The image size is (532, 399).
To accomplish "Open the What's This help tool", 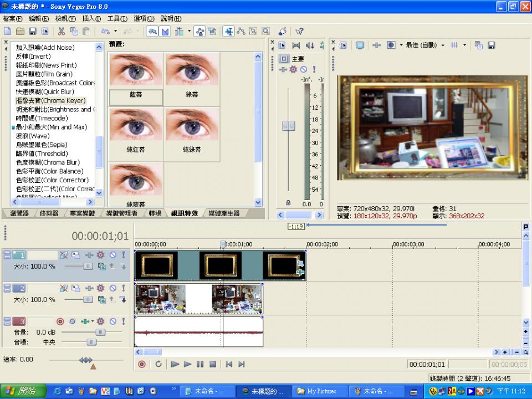I will pyautogui.click(x=300, y=32).
